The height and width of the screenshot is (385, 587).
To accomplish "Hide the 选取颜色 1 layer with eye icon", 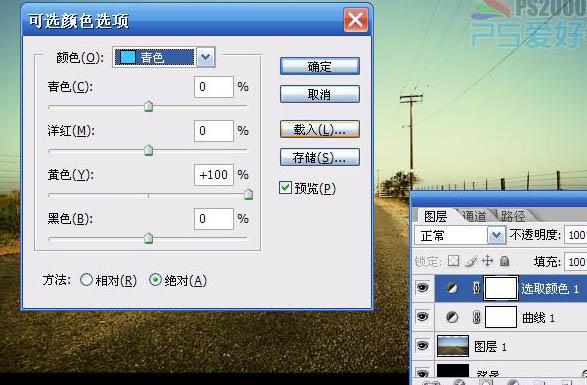I will (x=423, y=288).
